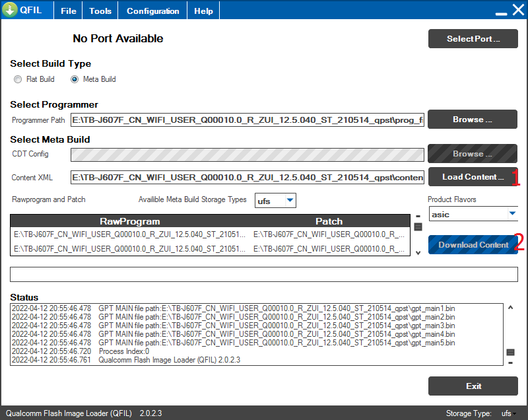Browse for the Programmer Path
528x420 pixels.
coord(473,120)
